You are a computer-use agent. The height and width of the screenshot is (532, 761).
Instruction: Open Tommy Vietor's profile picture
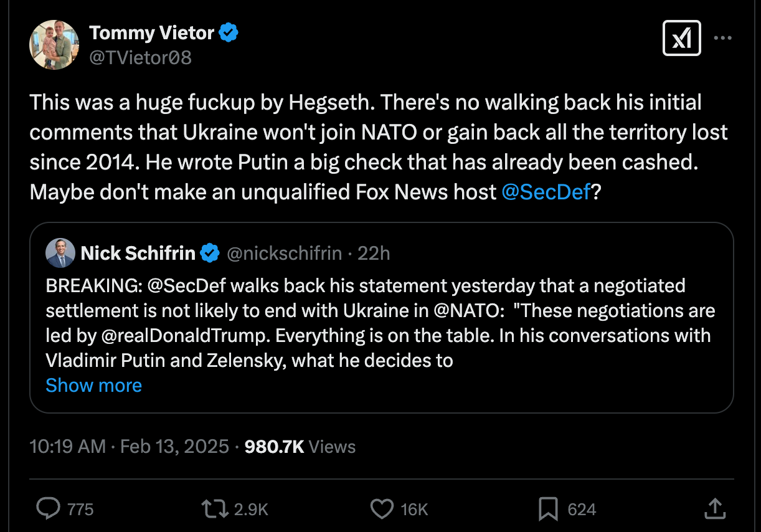(54, 44)
